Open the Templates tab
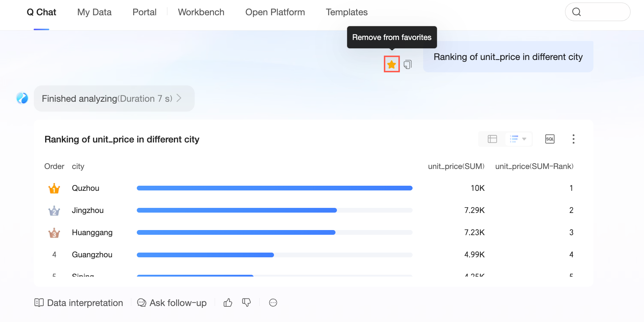Screen dimensions: 644x322 346,12
